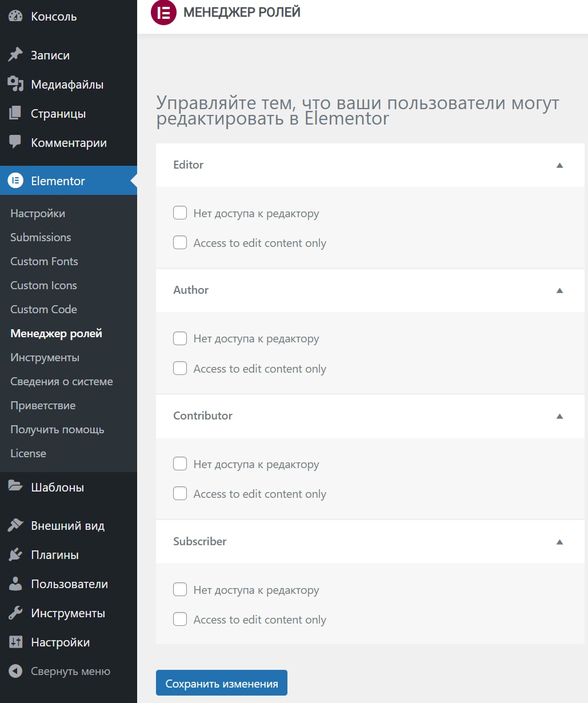Open Комментарии menu item
Viewport: 588px width, 703px height.
(69, 142)
